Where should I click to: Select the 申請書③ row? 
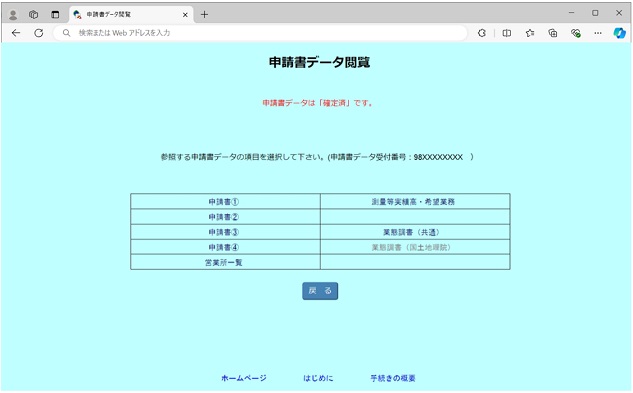point(224,232)
